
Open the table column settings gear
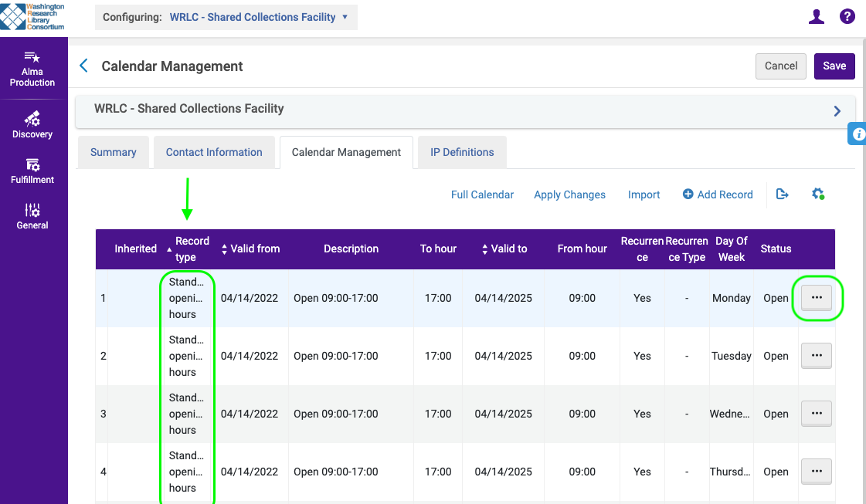(x=818, y=194)
